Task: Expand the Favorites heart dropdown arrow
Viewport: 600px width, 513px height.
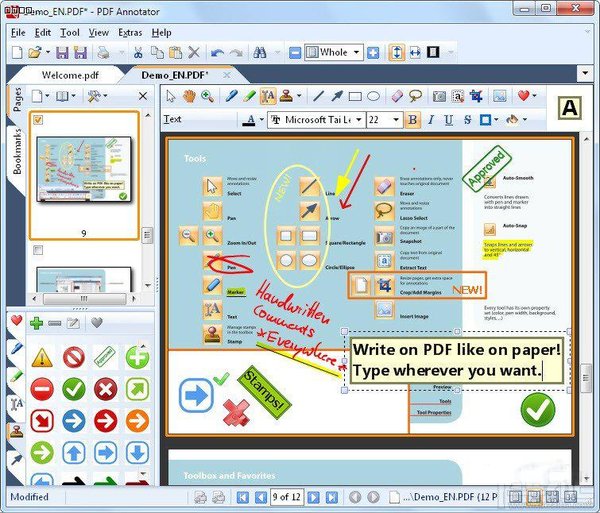Action: pyautogui.click(x=535, y=96)
